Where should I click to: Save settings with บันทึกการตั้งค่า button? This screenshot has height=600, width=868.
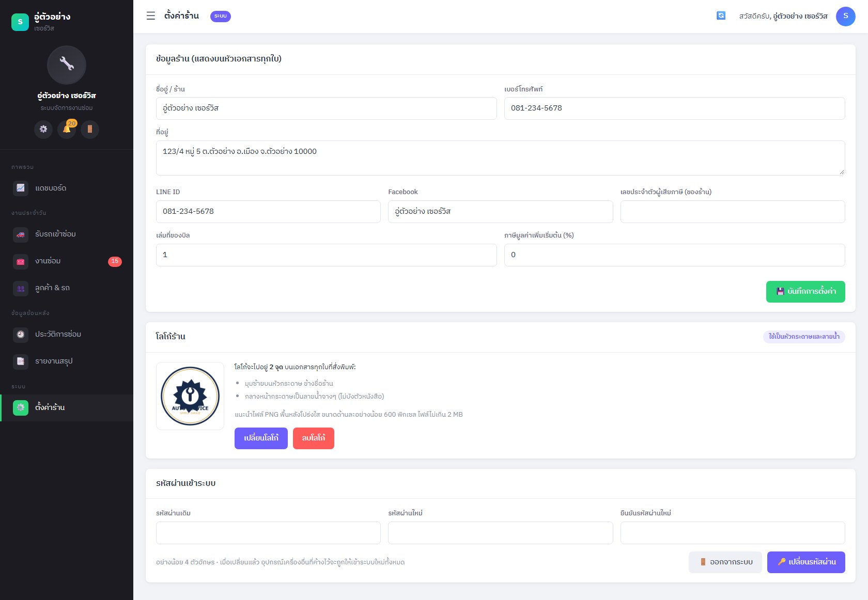click(805, 292)
